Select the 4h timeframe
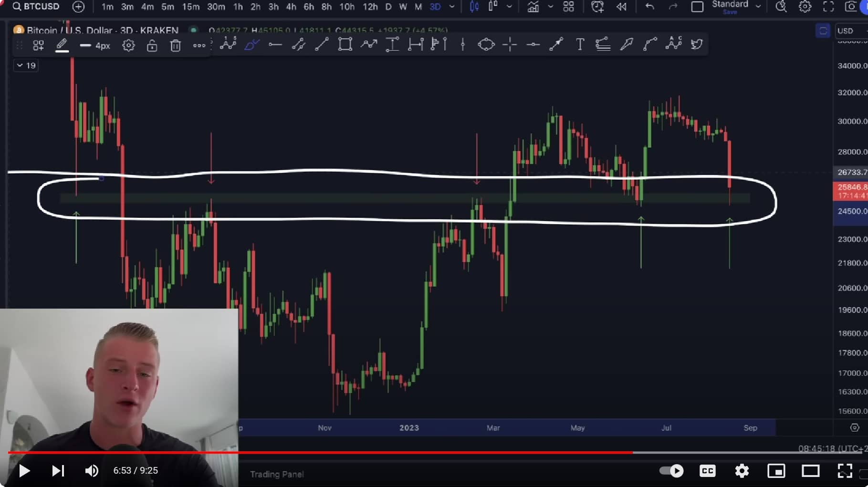The image size is (868, 487). pyautogui.click(x=291, y=7)
